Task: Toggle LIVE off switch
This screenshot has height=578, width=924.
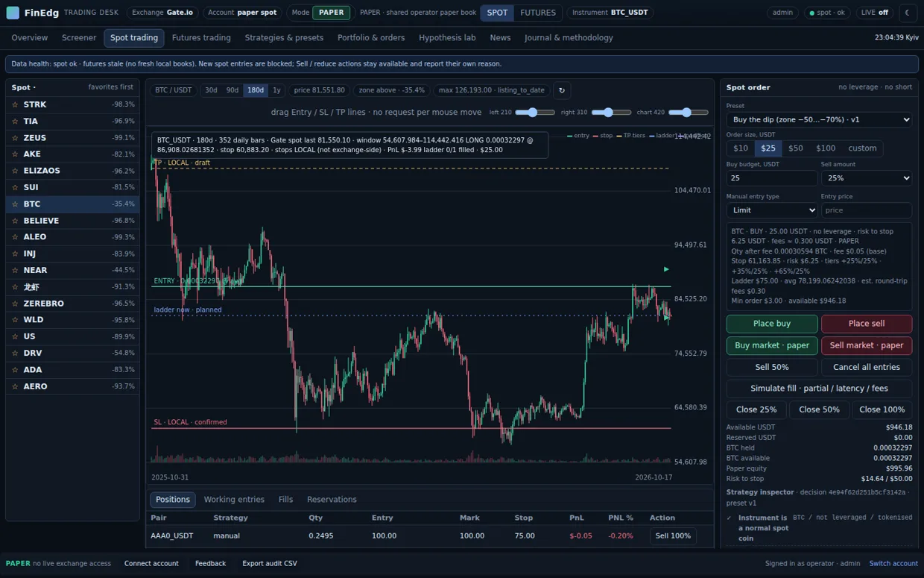Action: 875,13
